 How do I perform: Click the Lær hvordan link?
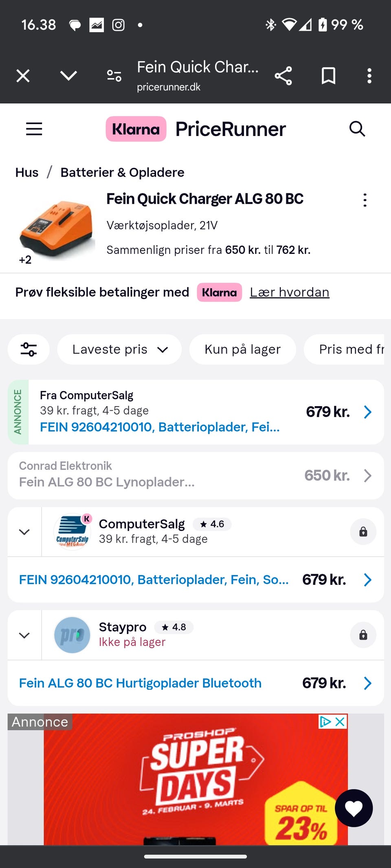tap(289, 292)
